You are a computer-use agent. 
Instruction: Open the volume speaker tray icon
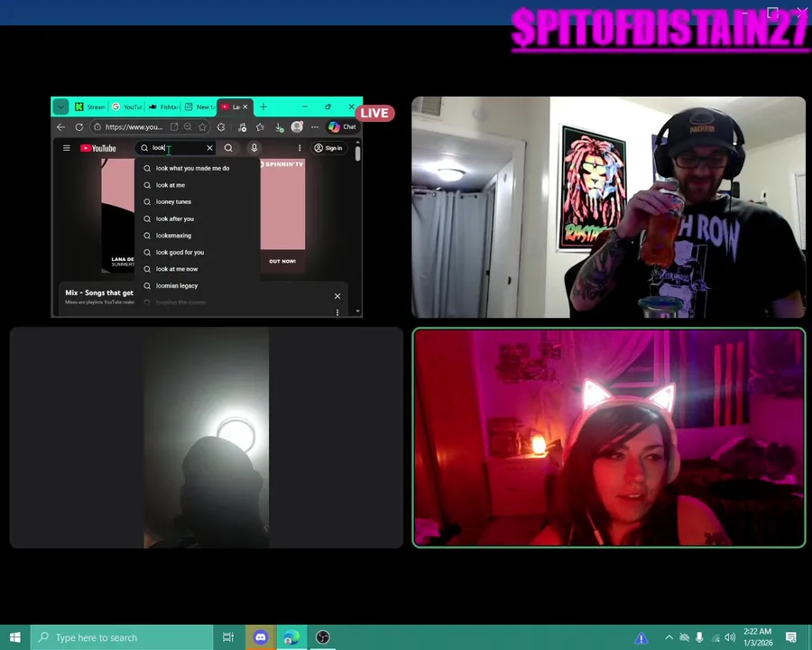pyautogui.click(x=730, y=637)
